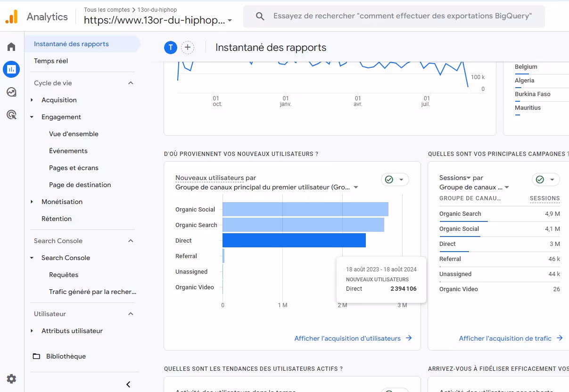Expand the Acquisition tree item
This screenshot has height=392, width=569.
coord(32,100)
